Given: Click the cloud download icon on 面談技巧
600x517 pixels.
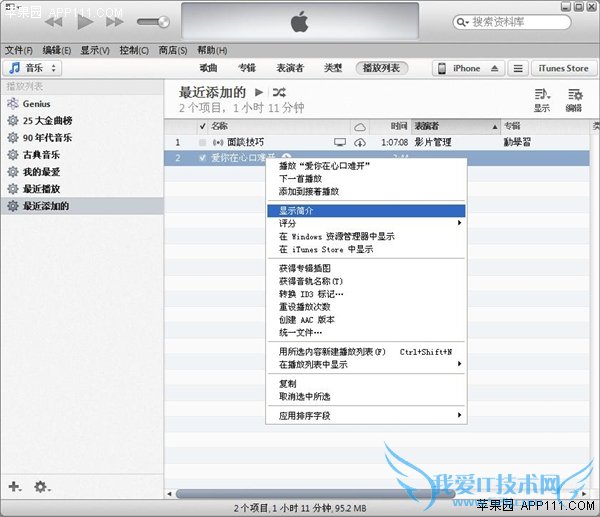Looking at the screenshot, I should [x=360, y=143].
